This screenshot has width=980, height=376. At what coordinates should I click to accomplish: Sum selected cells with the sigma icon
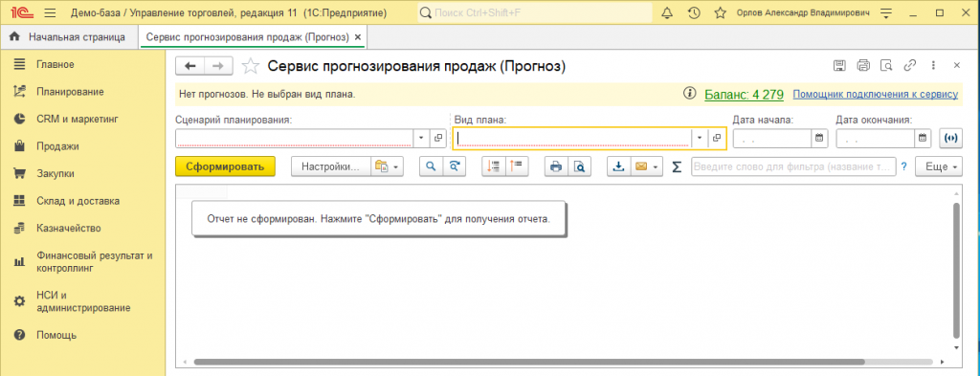677,166
